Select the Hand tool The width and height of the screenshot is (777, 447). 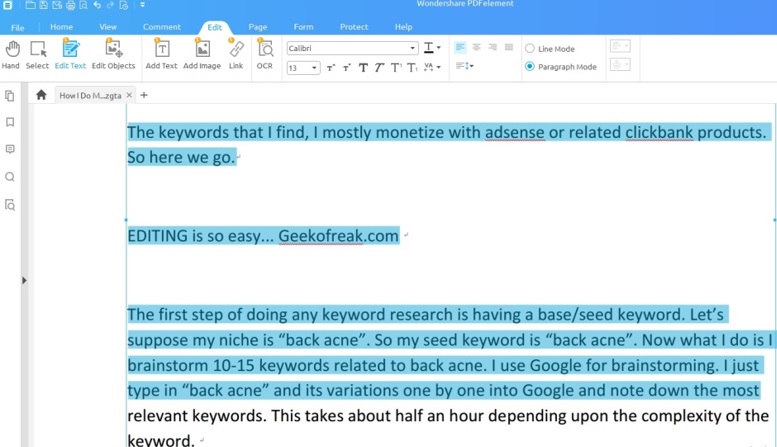click(11, 54)
